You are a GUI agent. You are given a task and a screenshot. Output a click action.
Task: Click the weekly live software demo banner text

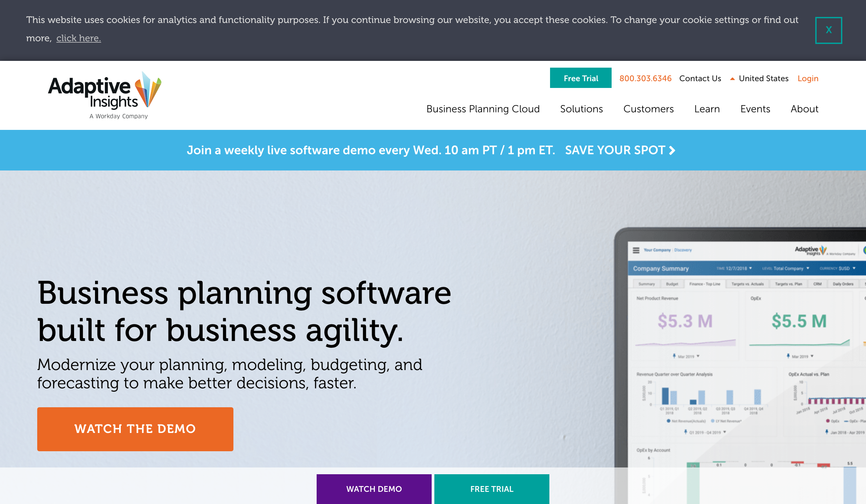click(x=371, y=150)
